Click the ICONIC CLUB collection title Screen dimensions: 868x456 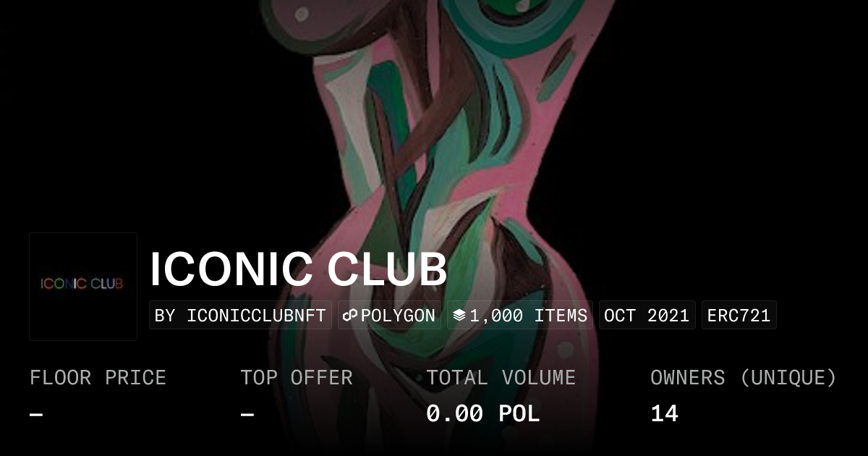click(x=298, y=269)
